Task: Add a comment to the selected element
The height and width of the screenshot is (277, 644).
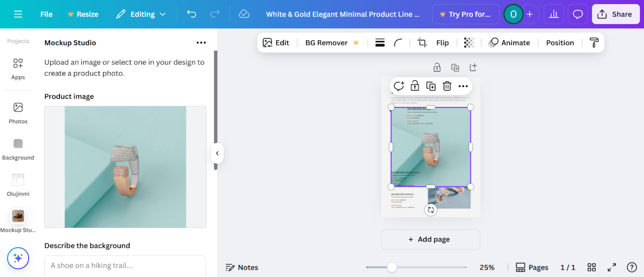Action: (x=399, y=86)
